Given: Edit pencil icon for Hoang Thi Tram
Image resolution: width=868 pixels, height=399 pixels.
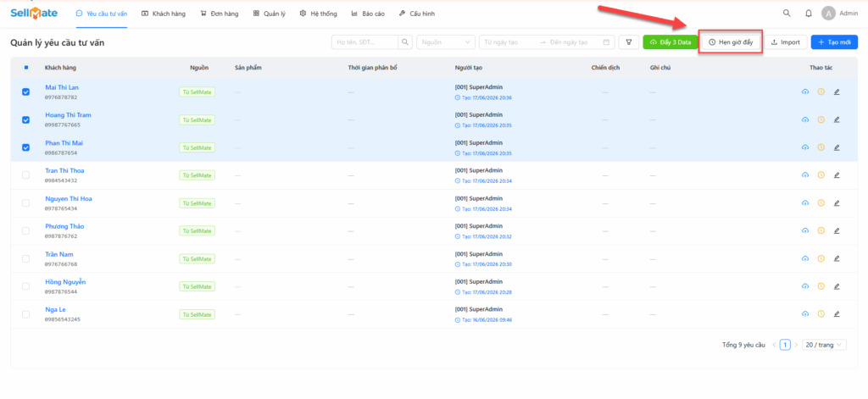Looking at the screenshot, I should (837, 119).
